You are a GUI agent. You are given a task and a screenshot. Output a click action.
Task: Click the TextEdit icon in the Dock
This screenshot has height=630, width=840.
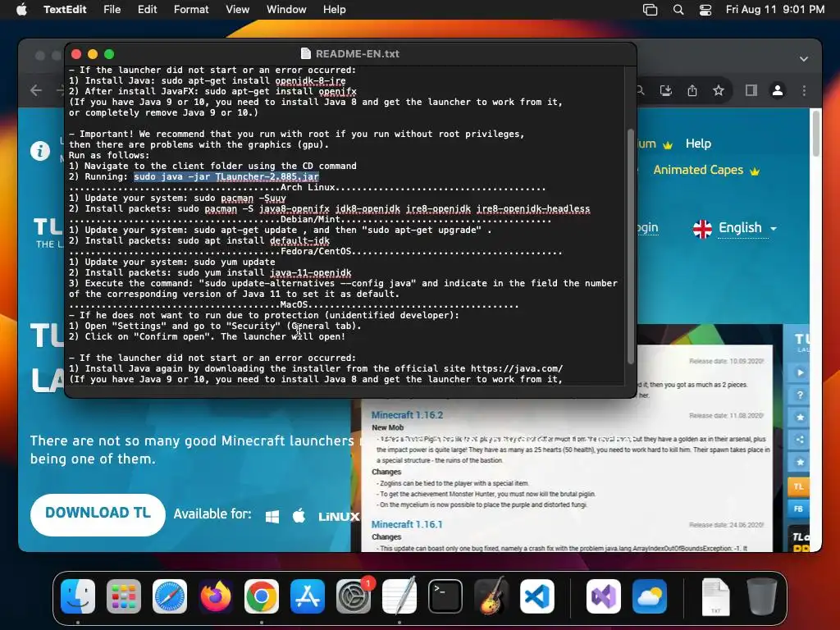pyautogui.click(x=399, y=596)
